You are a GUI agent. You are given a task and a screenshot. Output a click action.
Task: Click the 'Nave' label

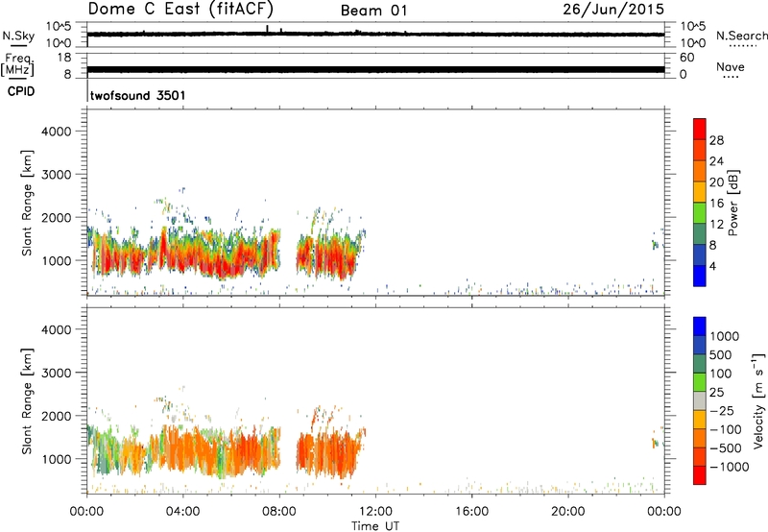pyautogui.click(x=730, y=66)
